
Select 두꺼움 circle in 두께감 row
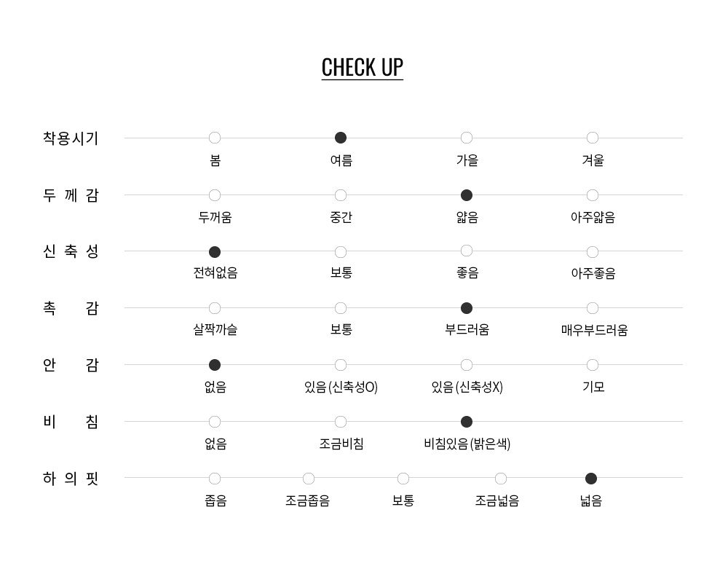point(215,195)
